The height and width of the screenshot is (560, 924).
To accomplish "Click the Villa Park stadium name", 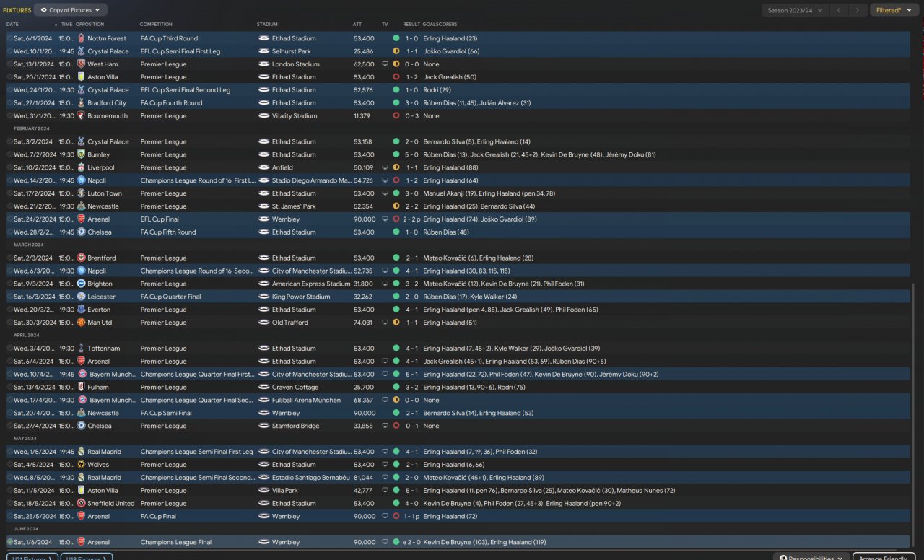I will coord(286,491).
